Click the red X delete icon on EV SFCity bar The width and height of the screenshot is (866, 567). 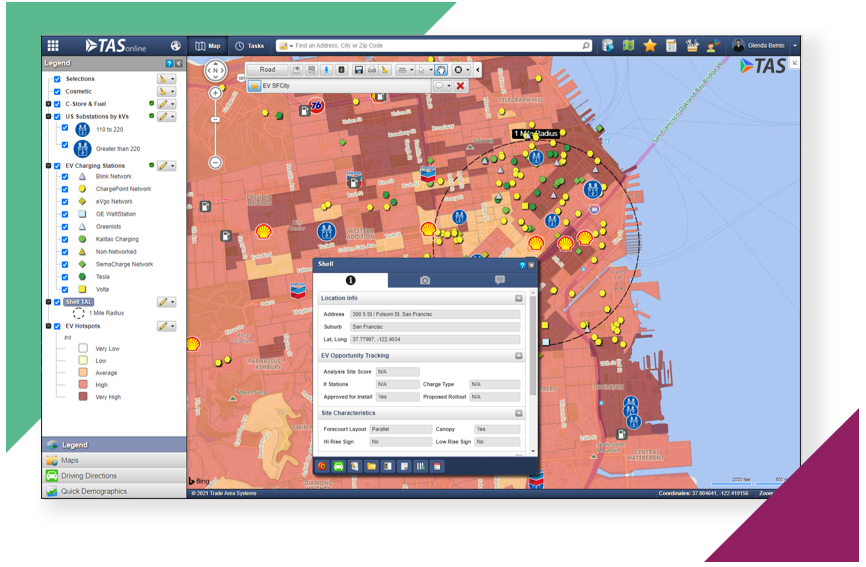pyautogui.click(x=460, y=86)
